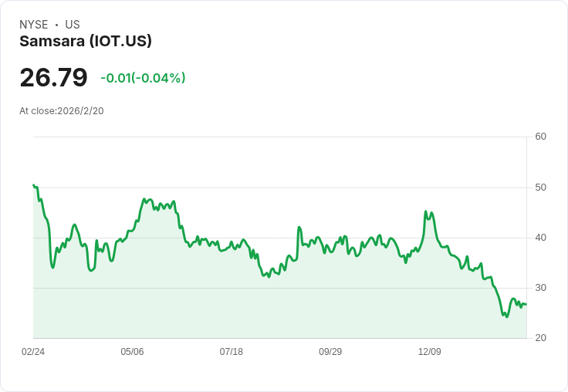Click the chart line's starting point near 50
The width and height of the screenshot is (568, 392).
(34, 185)
